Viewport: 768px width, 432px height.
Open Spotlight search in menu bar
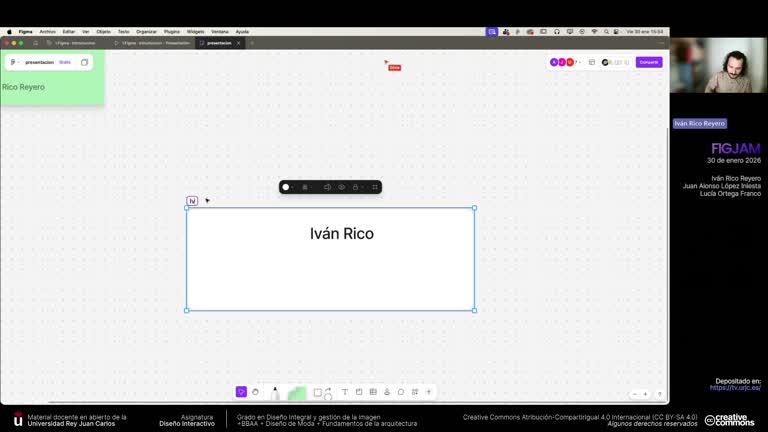pyautogui.click(x=606, y=31)
